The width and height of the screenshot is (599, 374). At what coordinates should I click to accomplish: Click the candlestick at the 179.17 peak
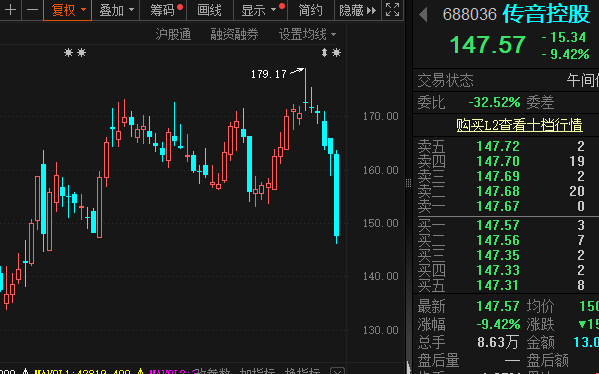[x=305, y=90]
